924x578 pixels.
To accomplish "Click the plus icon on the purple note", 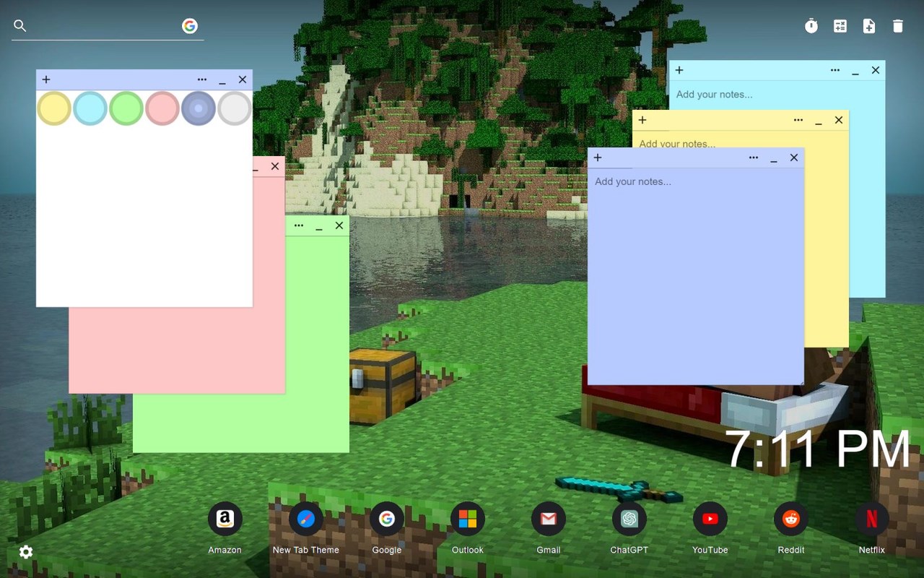I will (x=598, y=158).
